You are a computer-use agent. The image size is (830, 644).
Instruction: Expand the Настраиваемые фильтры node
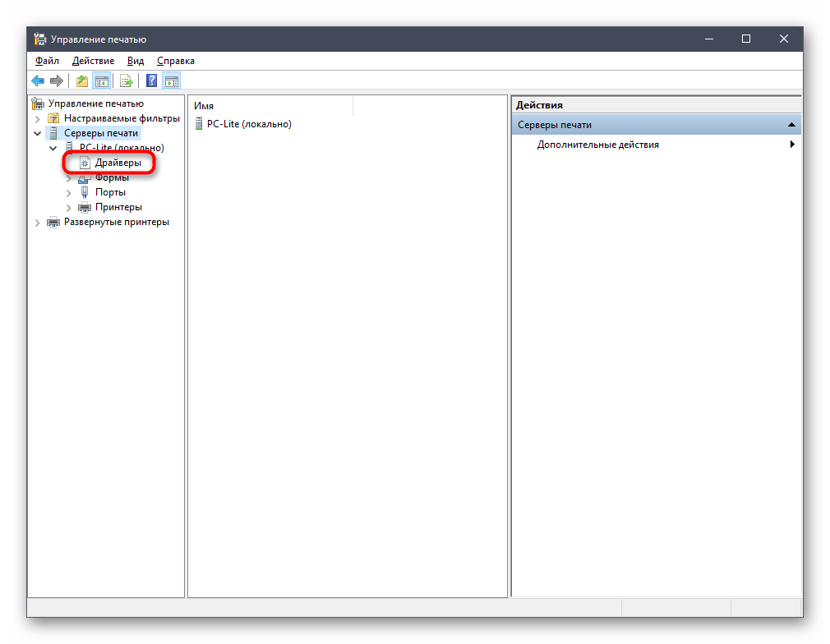(x=37, y=118)
